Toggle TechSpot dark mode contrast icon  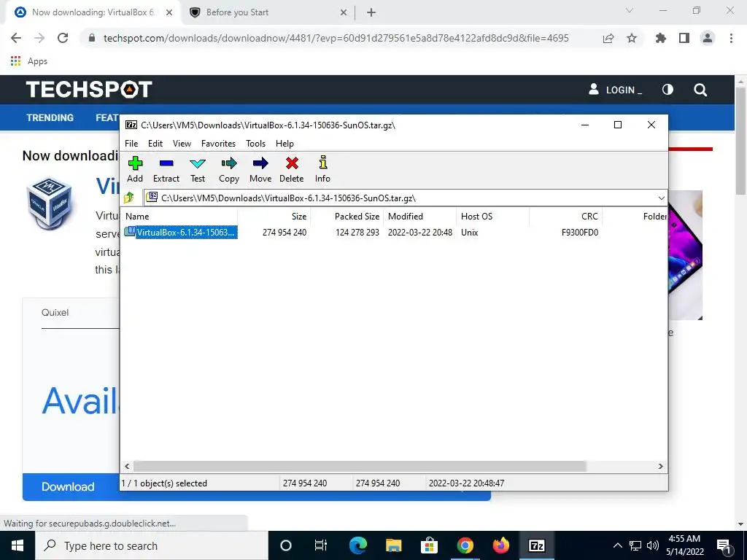pos(667,90)
